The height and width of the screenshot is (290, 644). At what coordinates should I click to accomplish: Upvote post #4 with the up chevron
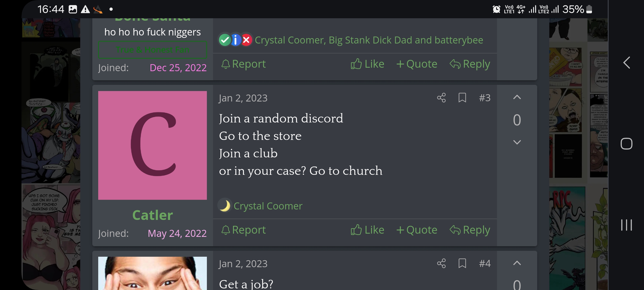coord(517,263)
